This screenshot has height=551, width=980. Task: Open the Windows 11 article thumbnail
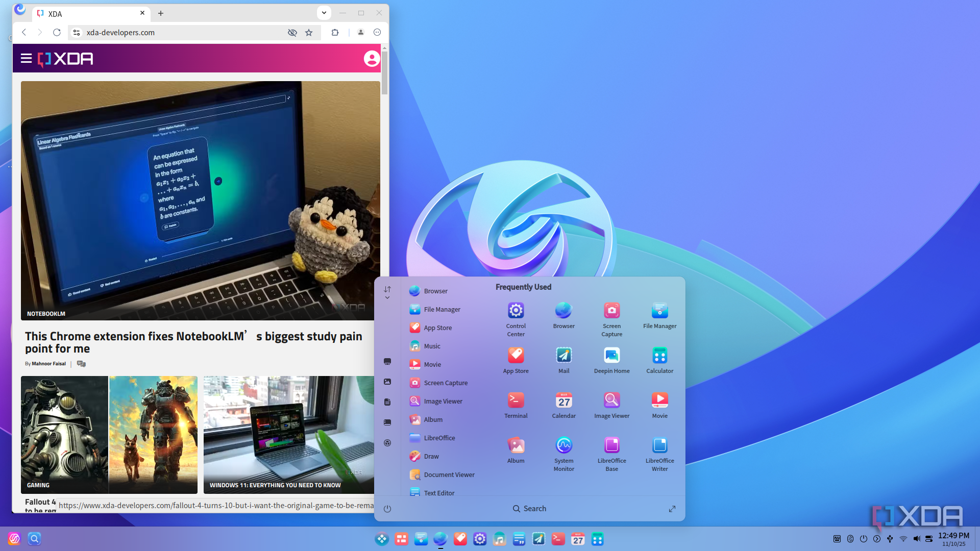289,435
